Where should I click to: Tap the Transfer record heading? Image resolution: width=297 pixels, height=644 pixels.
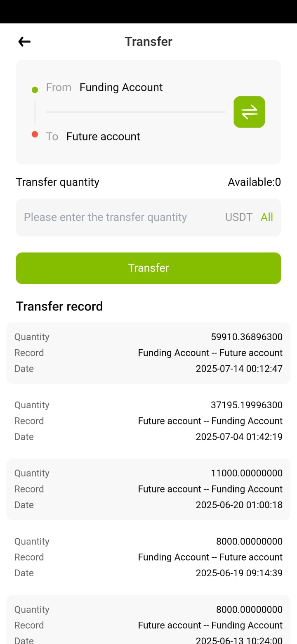click(59, 306)
